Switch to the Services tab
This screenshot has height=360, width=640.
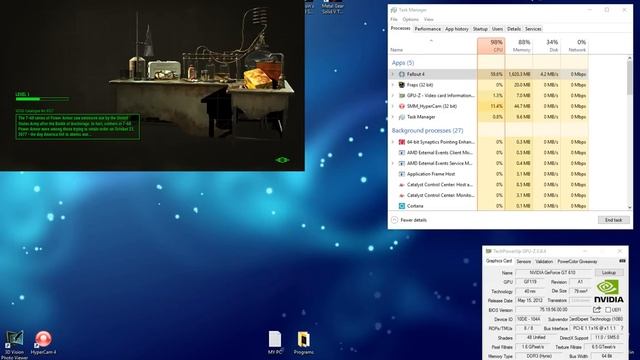pyautogui.click(x=533, y=29)
